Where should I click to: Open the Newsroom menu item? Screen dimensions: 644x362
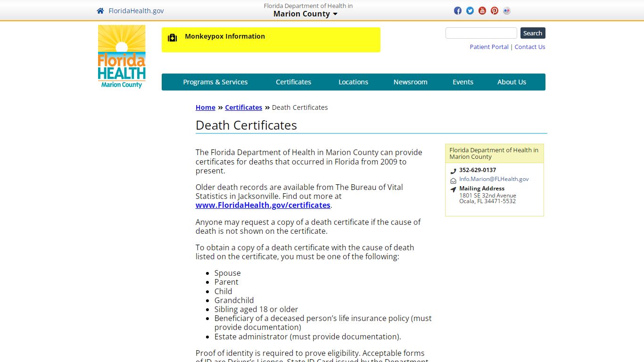(x=411, y=82)
